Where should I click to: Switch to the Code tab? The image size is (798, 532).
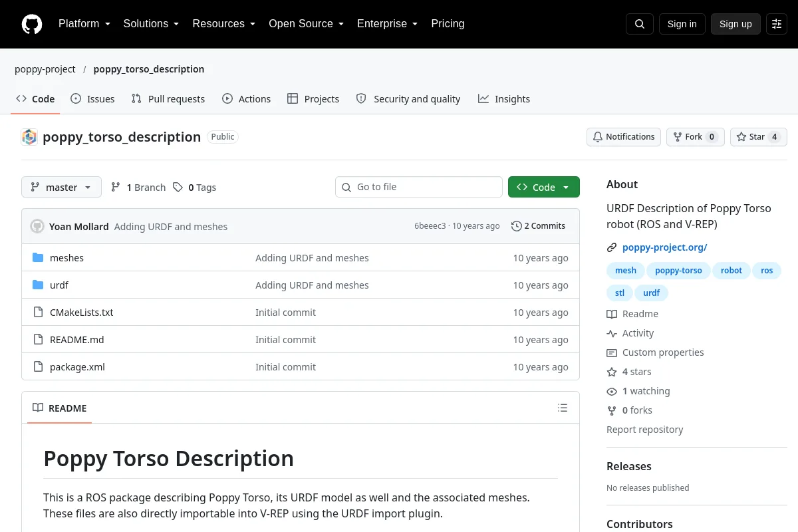tap(35, 99)
